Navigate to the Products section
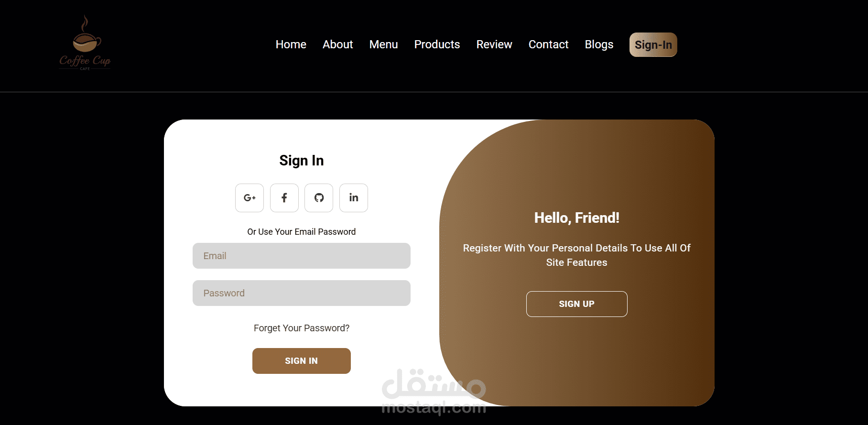 pos(437,44)
